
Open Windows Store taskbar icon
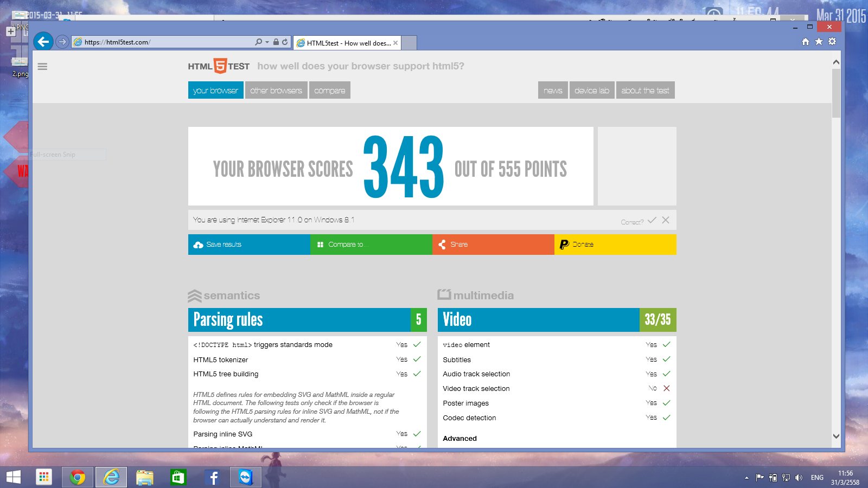178,477
